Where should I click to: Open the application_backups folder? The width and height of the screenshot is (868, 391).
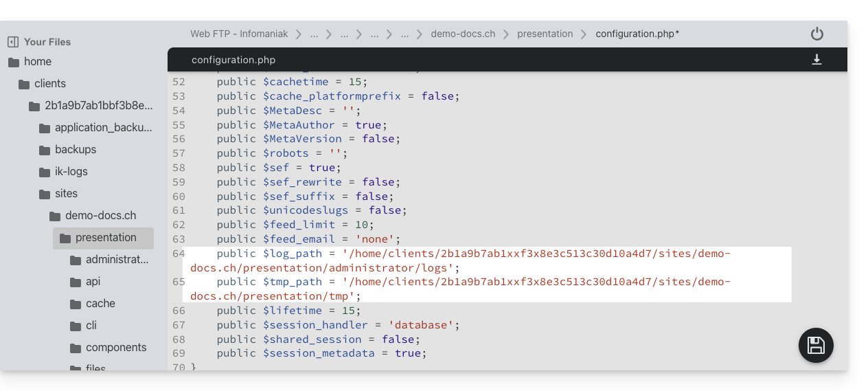click(x=103, y=128)
